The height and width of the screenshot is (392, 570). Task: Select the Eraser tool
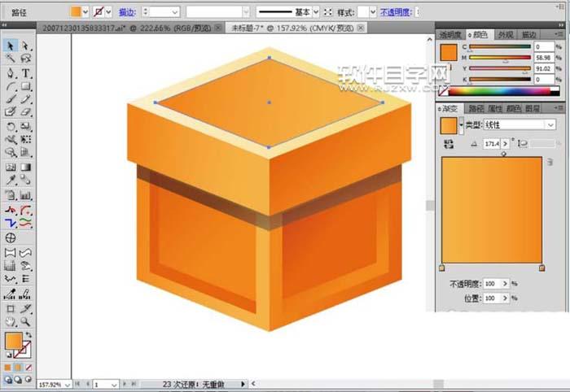click(x=25, y=111)
